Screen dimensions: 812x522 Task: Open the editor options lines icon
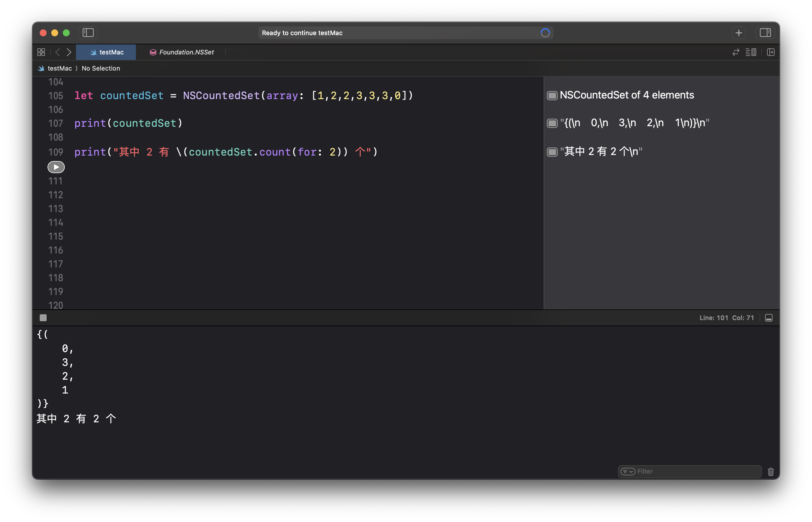pyautogui.click(x=751, y=52)
